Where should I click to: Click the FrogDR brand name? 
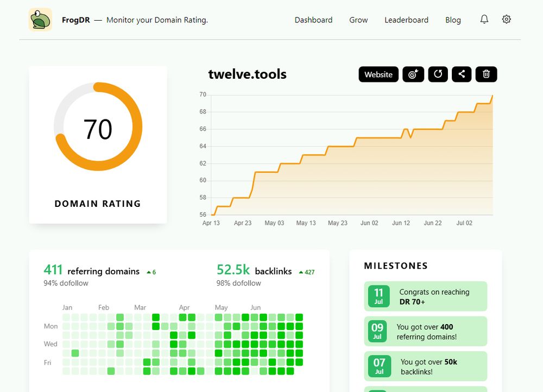(76, 20)
